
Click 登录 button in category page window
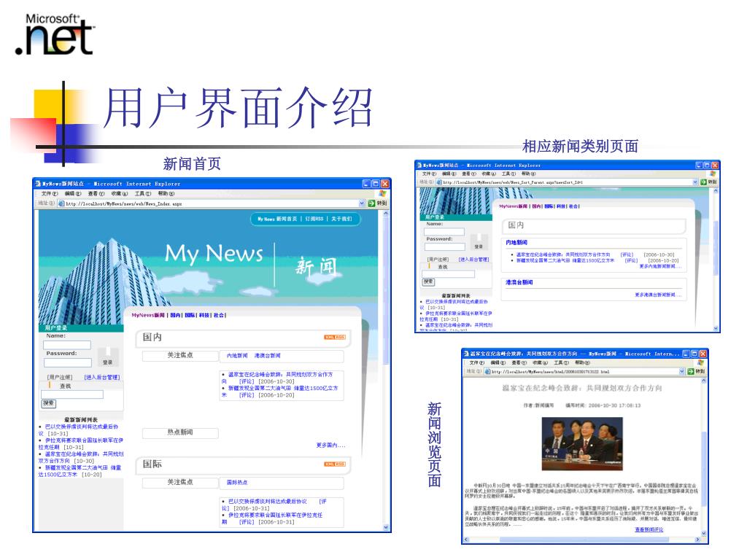tap(479, 242)
